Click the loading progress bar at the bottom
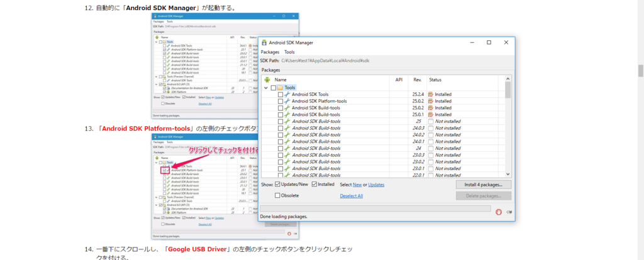The width and height of the screenshot is (644, 260). coord(375,209)
